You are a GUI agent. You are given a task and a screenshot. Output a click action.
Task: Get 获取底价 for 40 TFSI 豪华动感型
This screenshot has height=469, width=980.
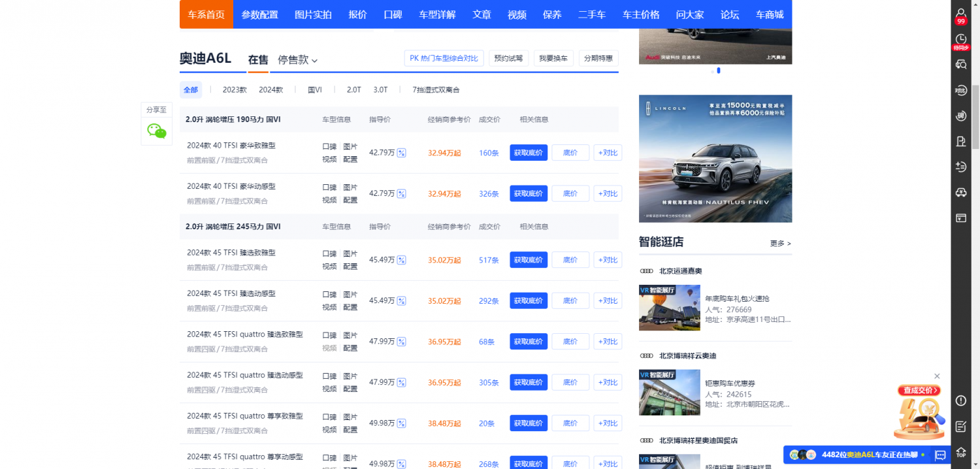coord(529,193)
